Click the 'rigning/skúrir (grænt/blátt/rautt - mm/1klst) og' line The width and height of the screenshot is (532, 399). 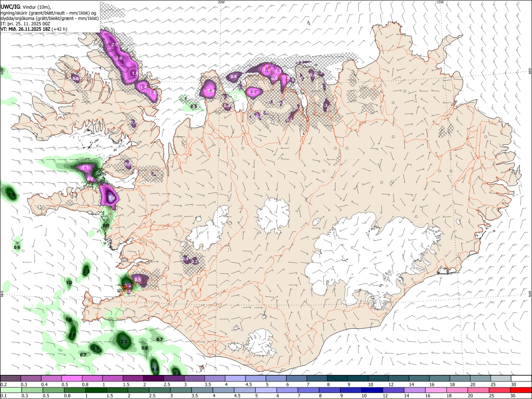(x=48, y=13)
